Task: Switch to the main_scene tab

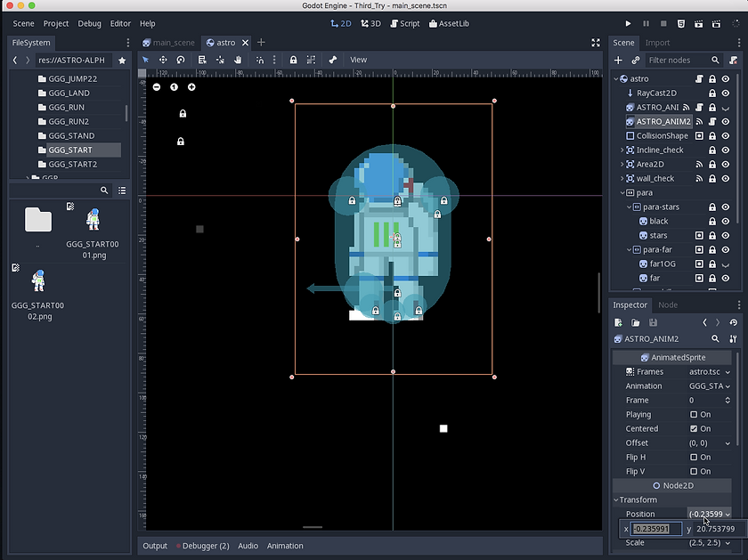Action: tap(169, 43)
